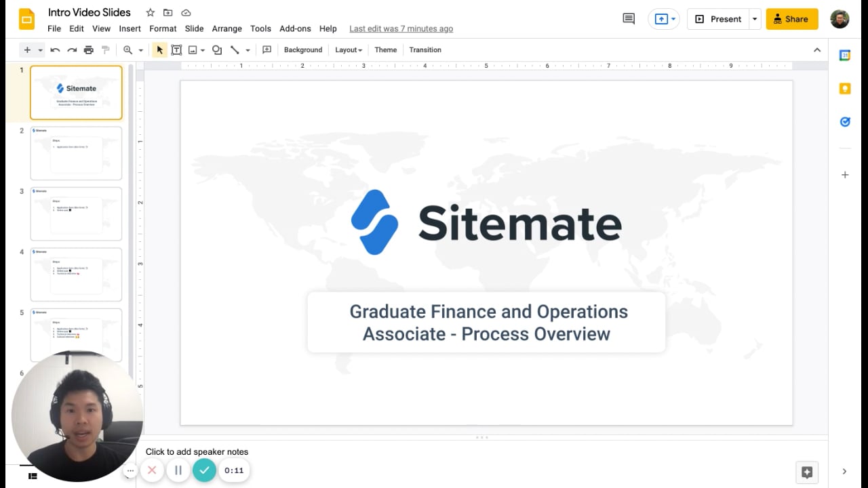The height and width of the screenshot is (488, 868).
Task: Click the Add comment toolbar icon
Action: tap(267, 50)
